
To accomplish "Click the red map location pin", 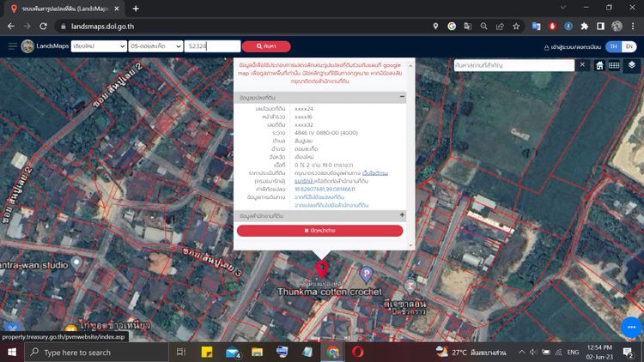I will point(322,270).
